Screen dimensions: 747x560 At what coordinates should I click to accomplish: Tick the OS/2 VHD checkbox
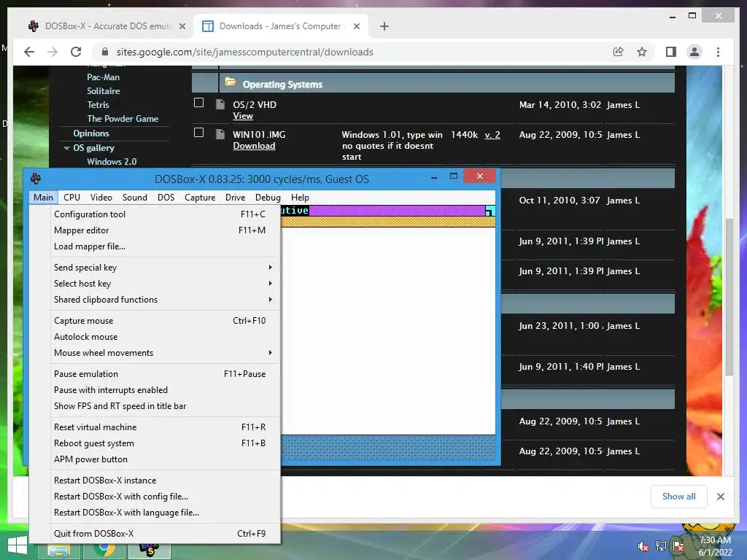[198, 103]
